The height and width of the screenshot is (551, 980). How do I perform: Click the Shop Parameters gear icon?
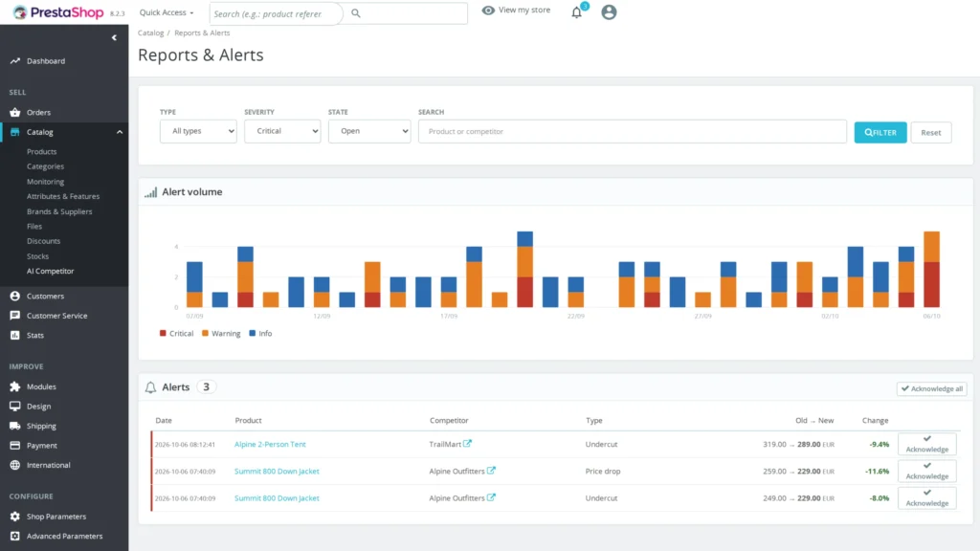[x=15, y=517]
